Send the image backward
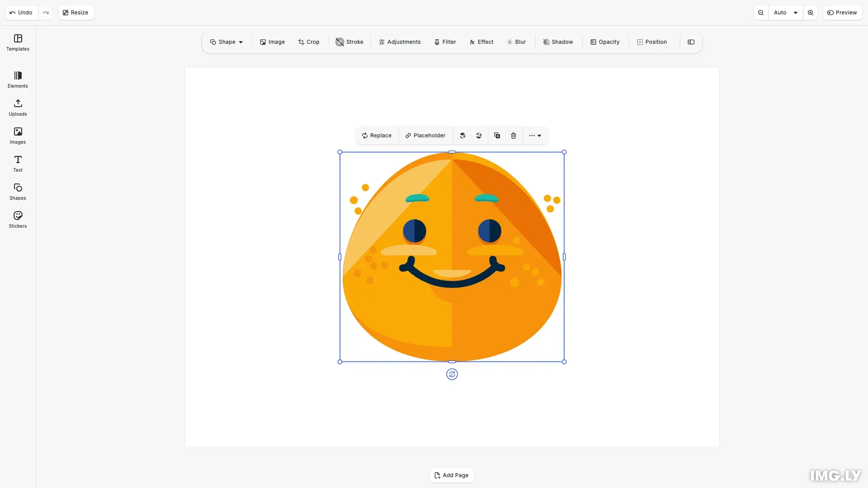 (479, 136)
